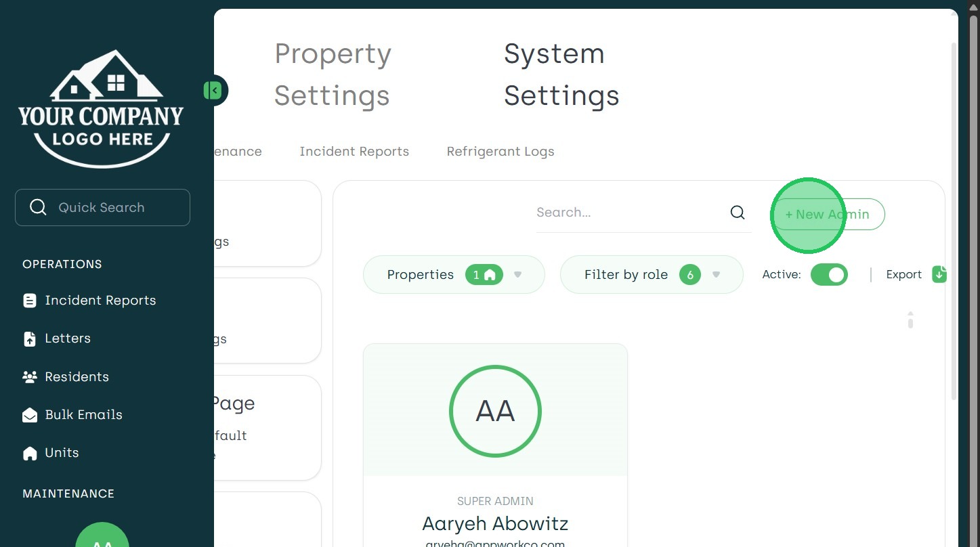Click the Units house icon
The image size is (980, 547).
[x=30, y=453]
